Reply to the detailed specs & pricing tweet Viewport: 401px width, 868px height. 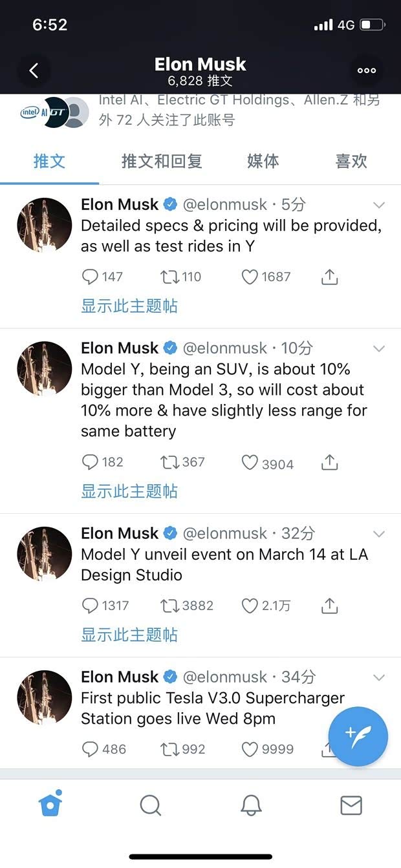[x=90, y=277]
